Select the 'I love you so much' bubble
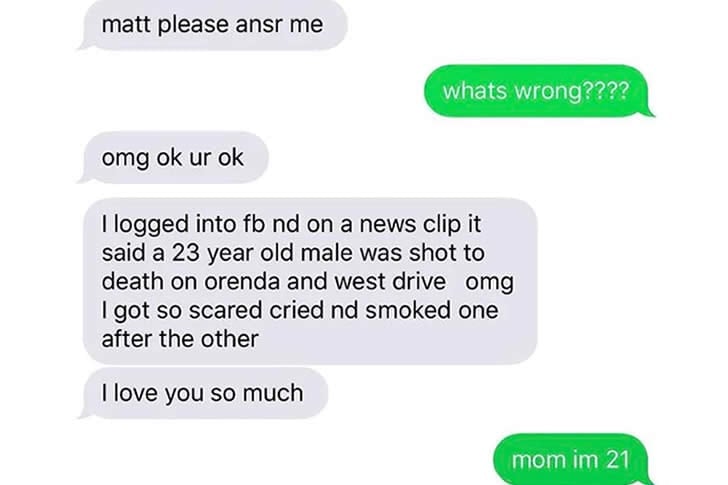The image size is (728, 485). pyautogui.click(x=204, y=393)
